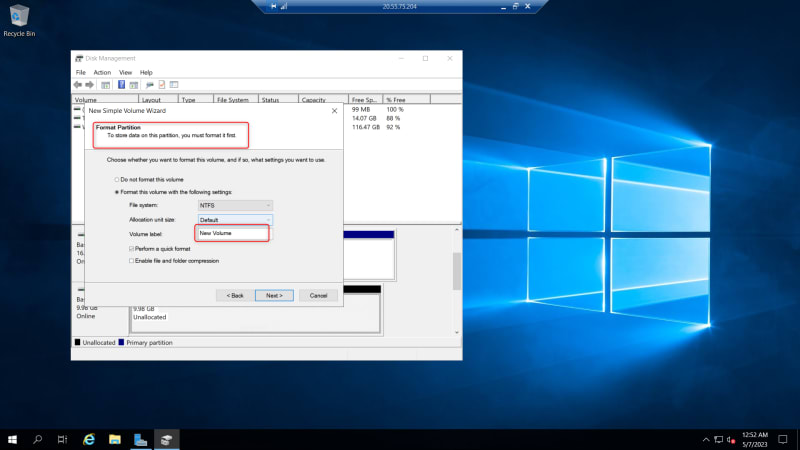Click the '88 %' free cell
The height and width of the screenshot is (450, 800).
(393, 118)
